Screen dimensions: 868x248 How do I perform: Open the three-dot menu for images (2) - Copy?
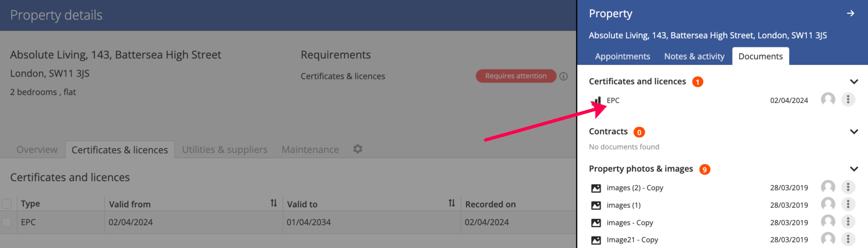click(x=848, y=187)
